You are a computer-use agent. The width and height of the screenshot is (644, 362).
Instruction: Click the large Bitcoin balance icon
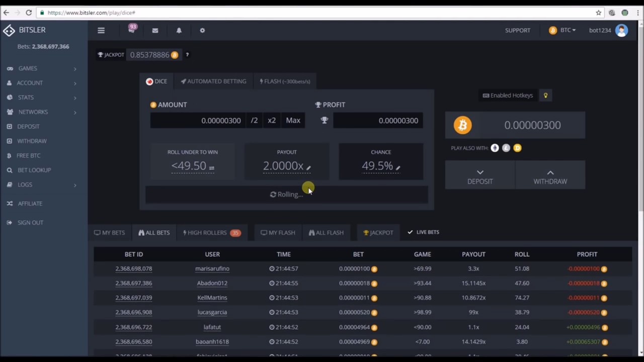point(462,125)
